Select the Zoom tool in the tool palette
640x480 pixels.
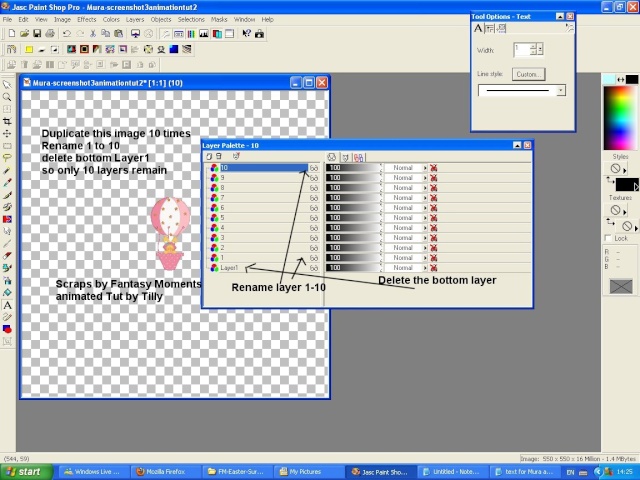7,97
